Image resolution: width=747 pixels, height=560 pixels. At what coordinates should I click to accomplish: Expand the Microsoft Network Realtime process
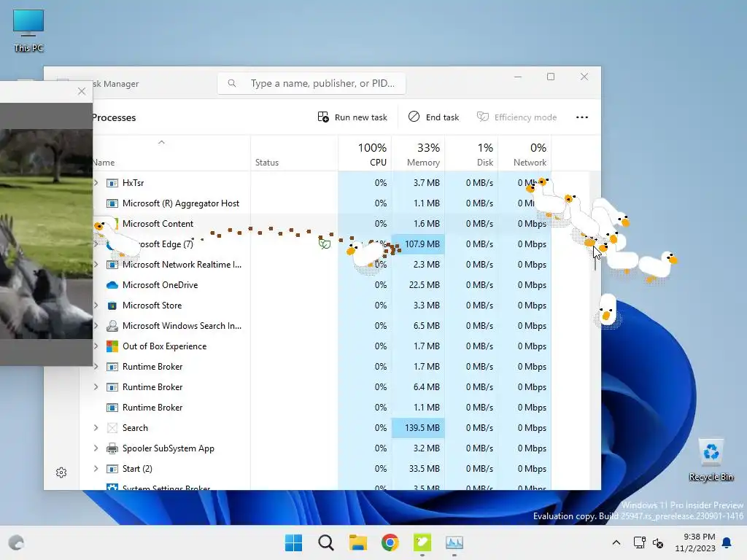[96, 264]
